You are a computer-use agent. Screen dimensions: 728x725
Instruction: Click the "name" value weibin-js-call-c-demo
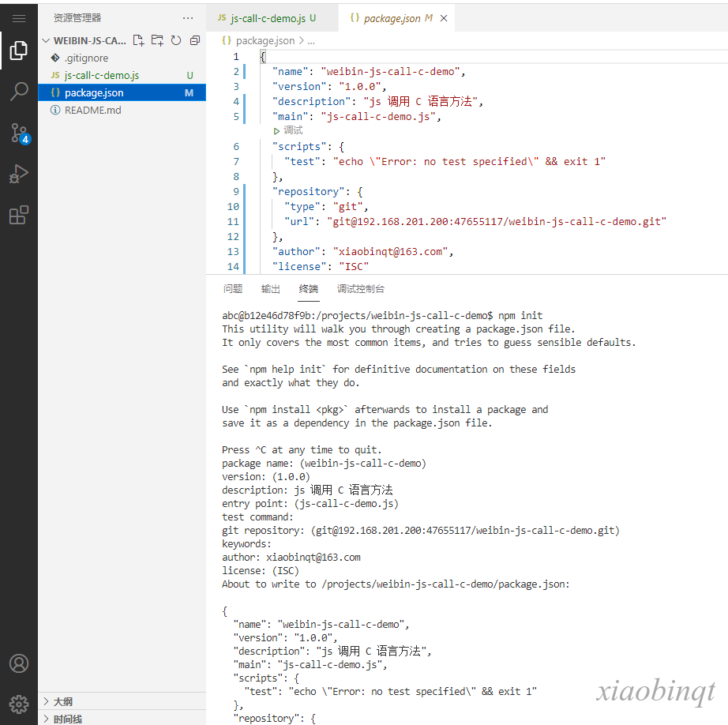pyautogui.click(x=390, y=72)
